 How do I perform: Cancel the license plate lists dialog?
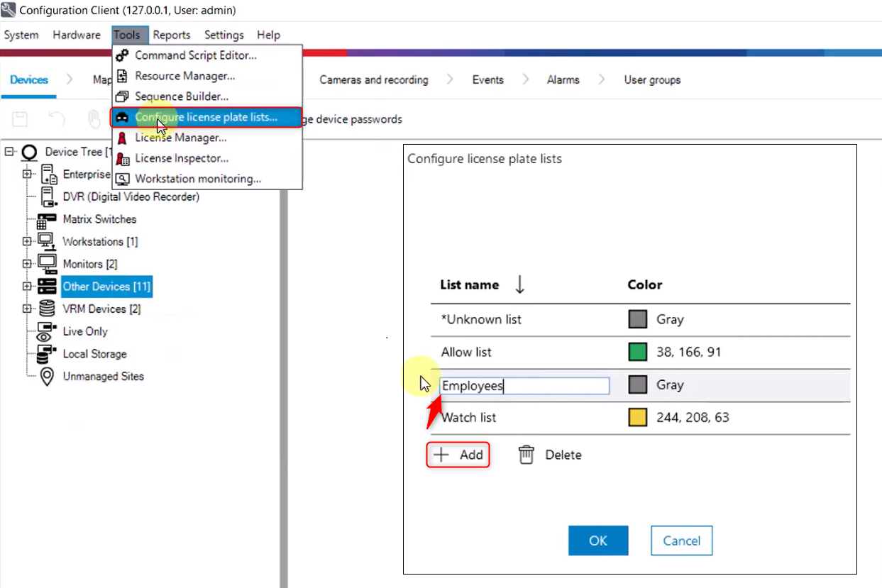pyautogui.click(x=682, y=540)
